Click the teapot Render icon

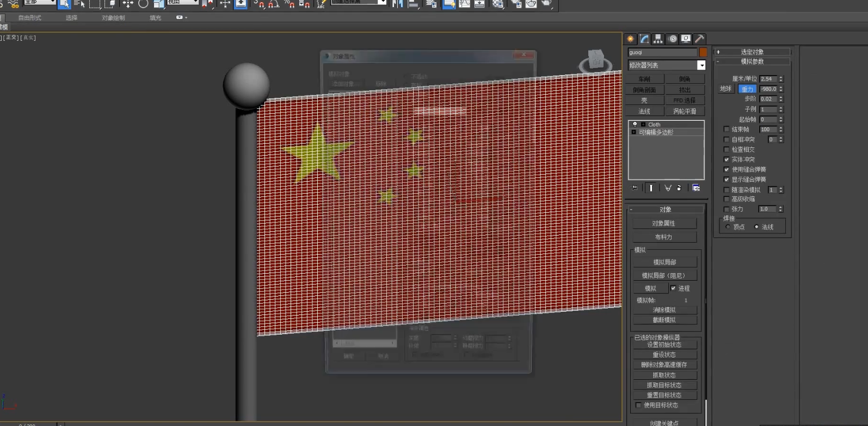tap(547, 4)
